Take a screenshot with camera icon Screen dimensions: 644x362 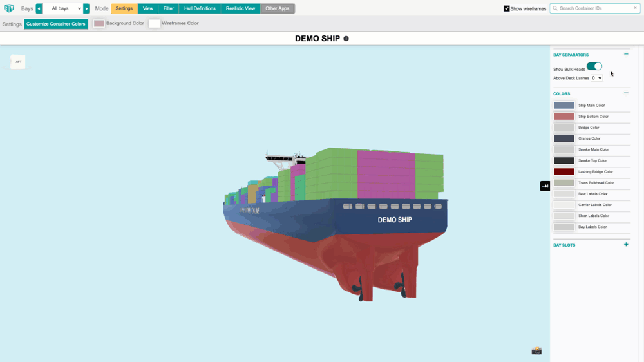tap(536, 350)
